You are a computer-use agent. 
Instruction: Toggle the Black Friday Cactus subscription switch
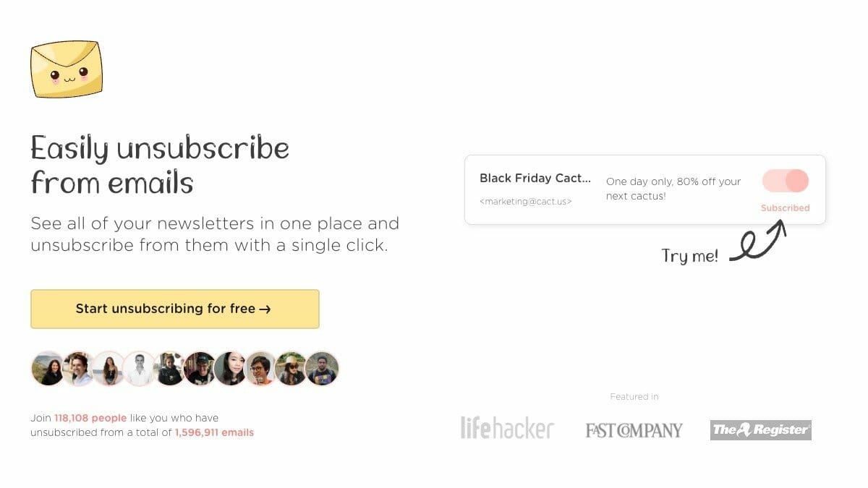point(785,181)
